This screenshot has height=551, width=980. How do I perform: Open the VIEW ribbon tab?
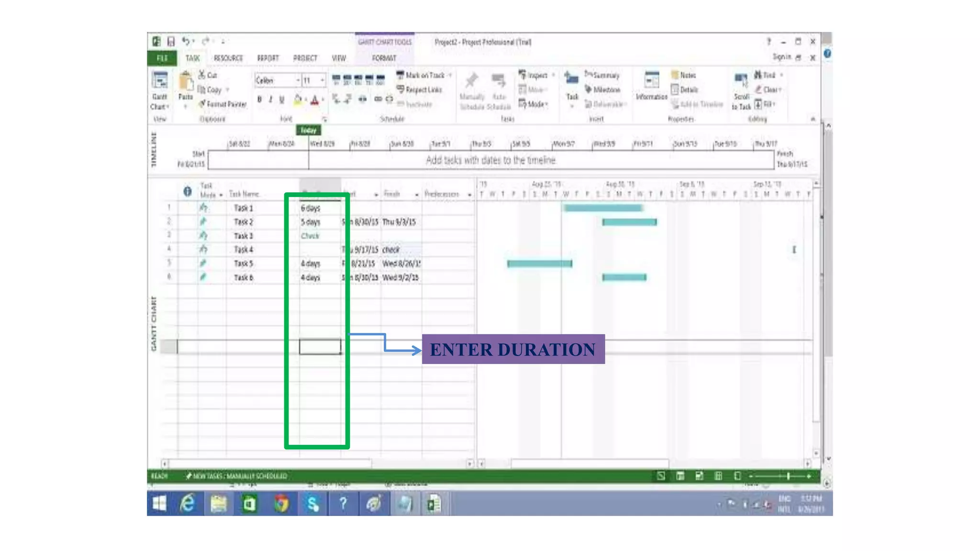[339, 58]
